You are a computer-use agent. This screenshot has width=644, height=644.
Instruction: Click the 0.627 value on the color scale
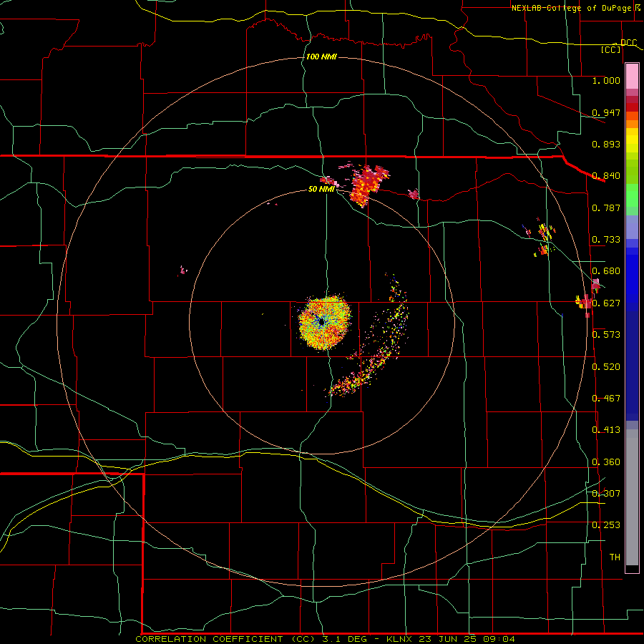tap(606, 303)
